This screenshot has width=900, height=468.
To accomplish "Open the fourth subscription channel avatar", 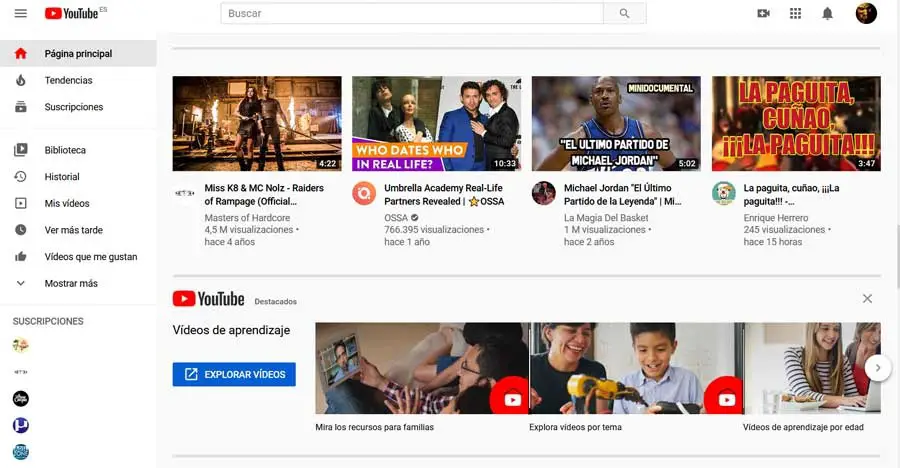I will coord(21,426).
